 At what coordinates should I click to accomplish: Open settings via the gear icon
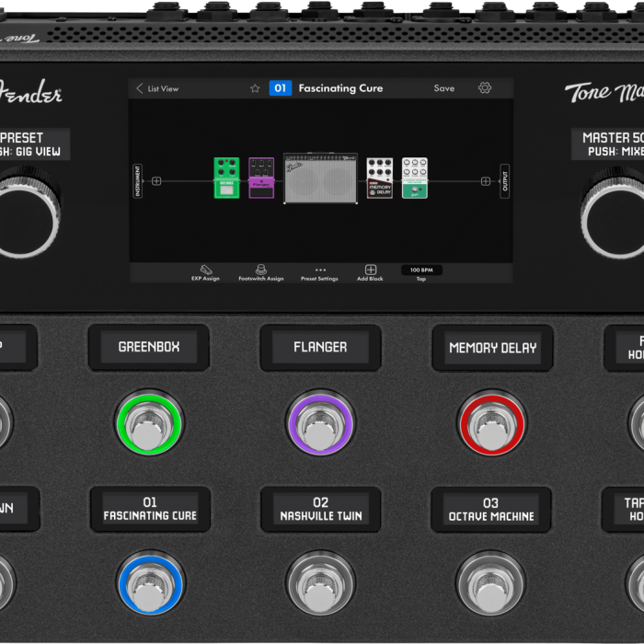click(485, 87)
